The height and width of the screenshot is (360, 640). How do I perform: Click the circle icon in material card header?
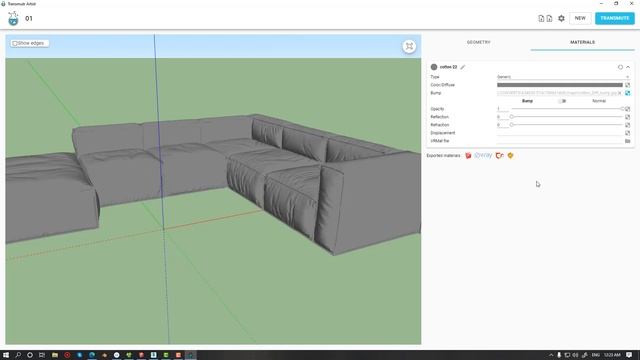[620, 67]
